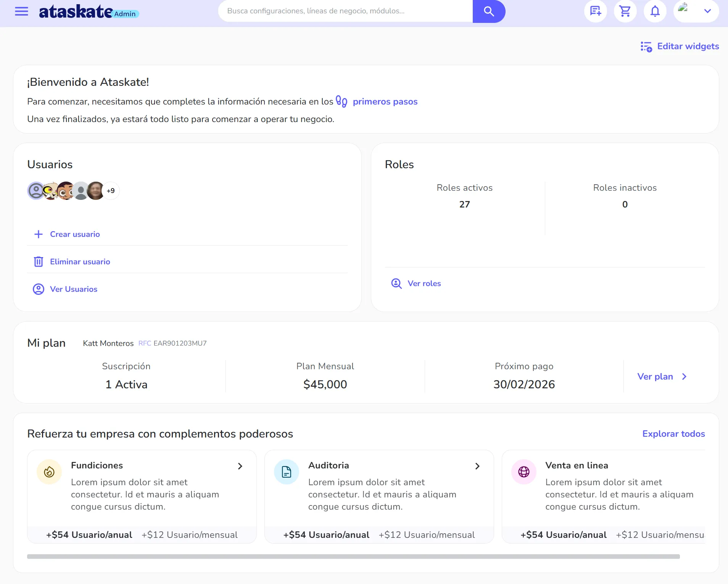Click the 1 Activa subscription value
Screen dimensions: 728x584
[x=126, y=384]
